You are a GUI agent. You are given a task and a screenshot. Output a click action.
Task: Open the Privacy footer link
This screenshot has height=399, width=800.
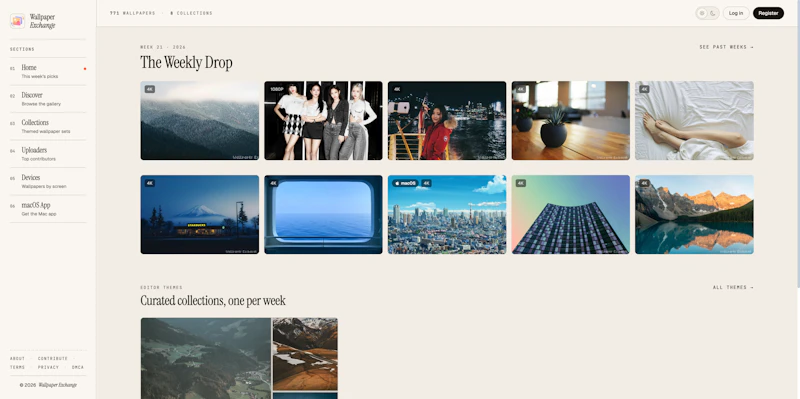[48, 367]
